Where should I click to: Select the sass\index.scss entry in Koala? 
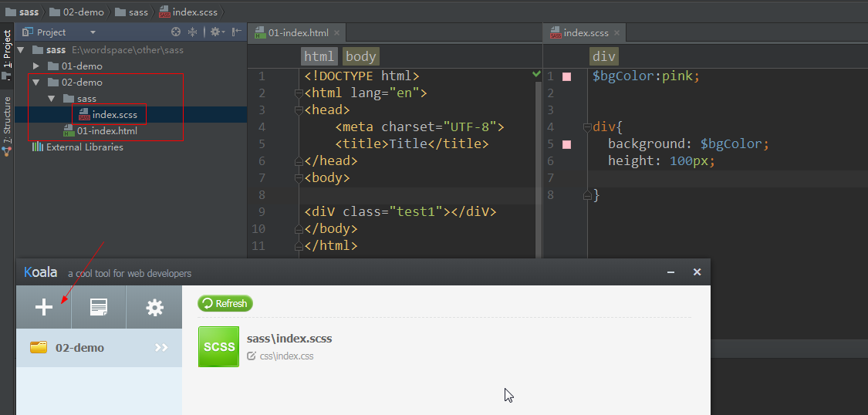coord(289,338)
